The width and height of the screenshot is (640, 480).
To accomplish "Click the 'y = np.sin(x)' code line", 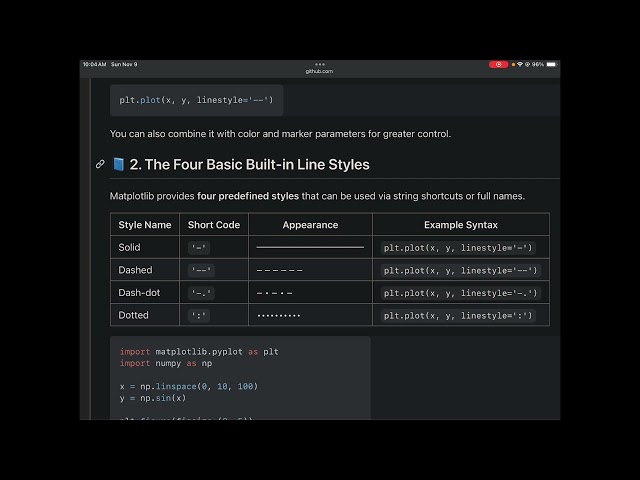I will pos(153,398).
